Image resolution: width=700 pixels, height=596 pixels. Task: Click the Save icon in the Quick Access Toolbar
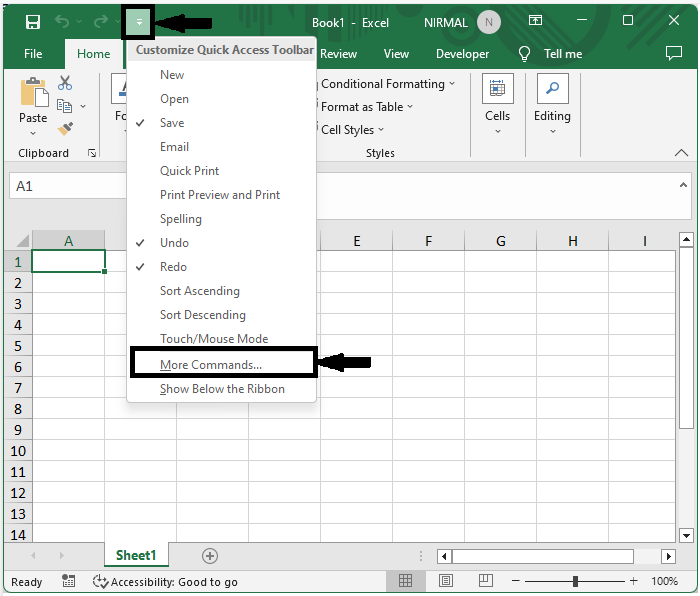[33, 21]
